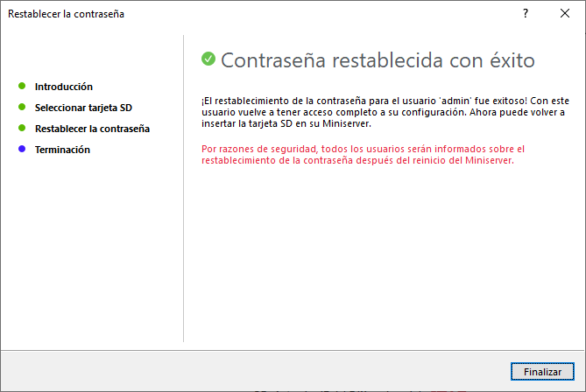Click the window title in the title bar

(66, 14)
